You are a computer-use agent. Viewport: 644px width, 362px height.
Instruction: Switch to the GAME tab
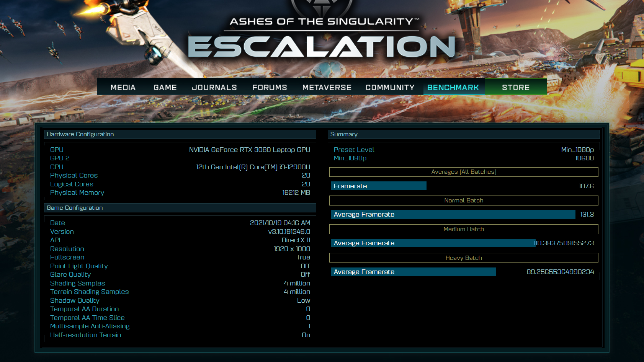[165, 87]
